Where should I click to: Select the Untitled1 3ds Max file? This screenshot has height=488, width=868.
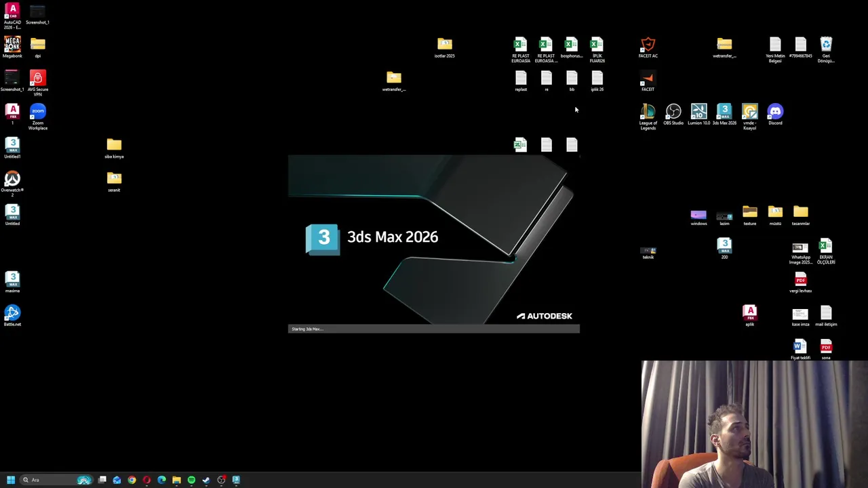(x=12, y=148)
